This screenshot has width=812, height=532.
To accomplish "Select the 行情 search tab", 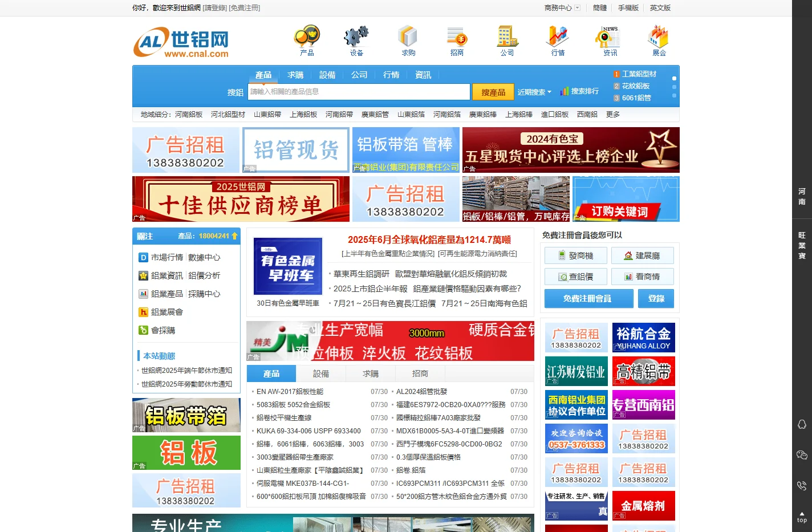I will 391,75.
